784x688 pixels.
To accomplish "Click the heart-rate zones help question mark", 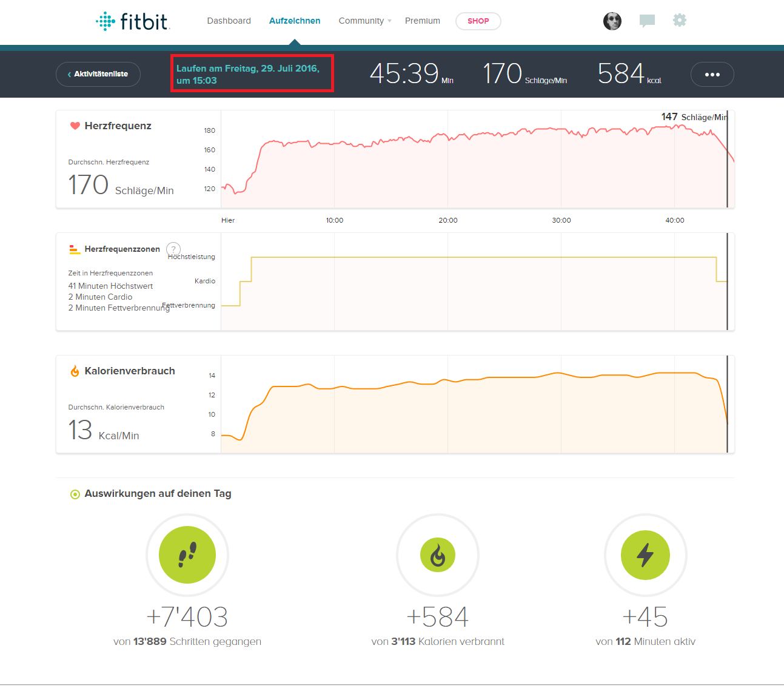I will (x=173, y=249).
